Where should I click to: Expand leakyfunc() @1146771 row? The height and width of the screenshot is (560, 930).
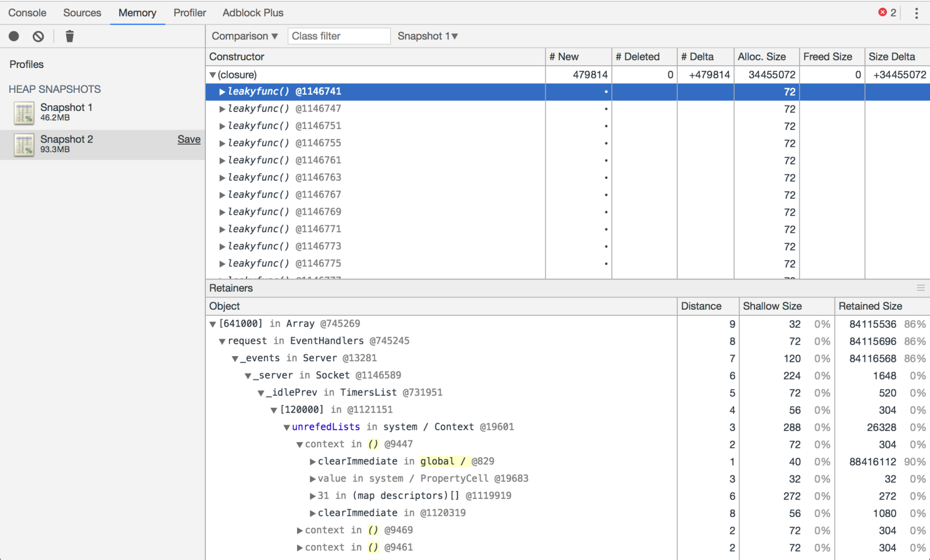click(x=222, y=229)
